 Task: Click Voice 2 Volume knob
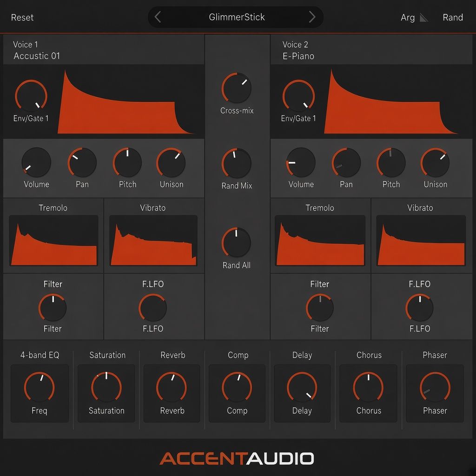pyautogui.click(x=301, y=162)
